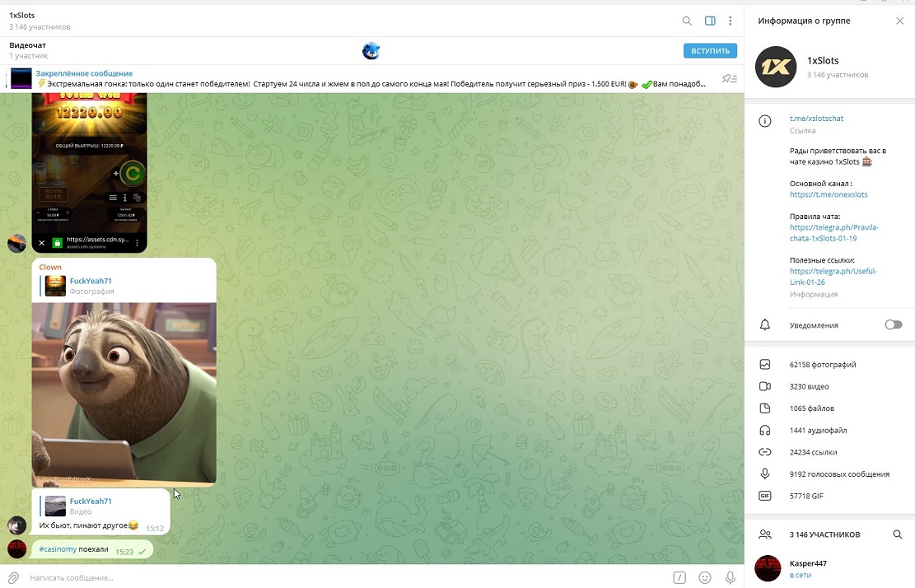Image resolution: width=915 pixels, height=588 pixels.
Task: Click the ВСТУПИТЬ join button
Action: [x=710, y=51]
